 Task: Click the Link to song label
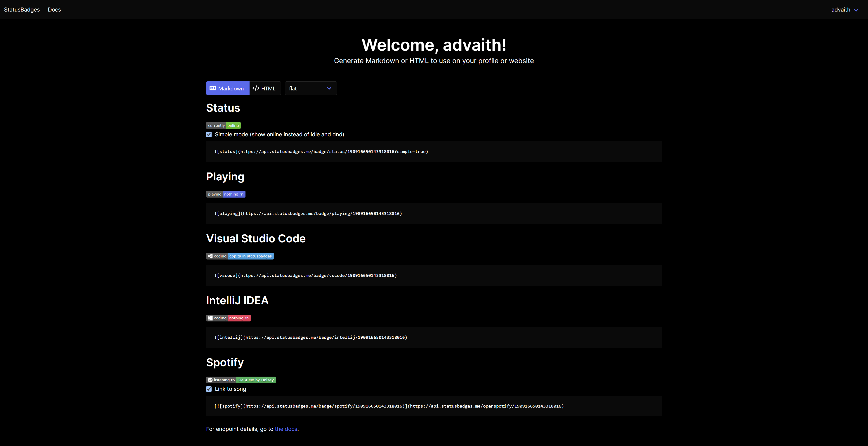[231, 389]
